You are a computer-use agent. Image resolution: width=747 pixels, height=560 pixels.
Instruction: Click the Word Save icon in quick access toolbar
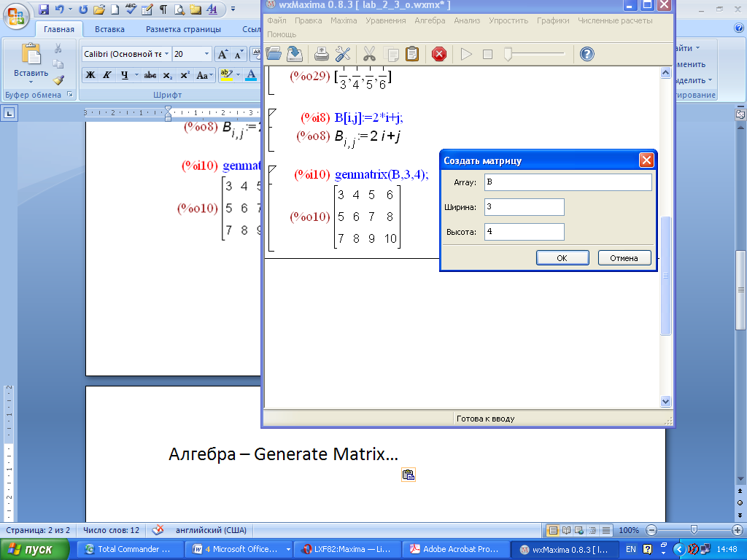pos(44,9)
